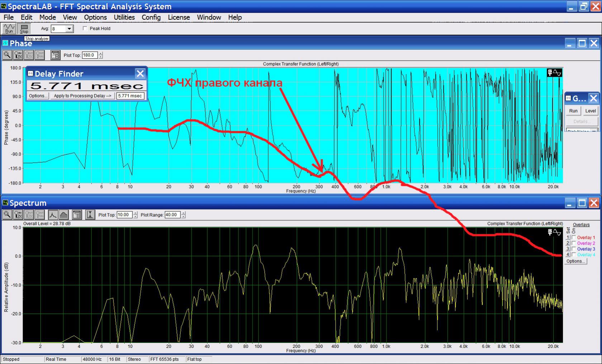Image resolution: width=602 pixels, height=364 pixels.
Task: Turn on the Overlay 1 checkbox
Action: click(574, 238)
